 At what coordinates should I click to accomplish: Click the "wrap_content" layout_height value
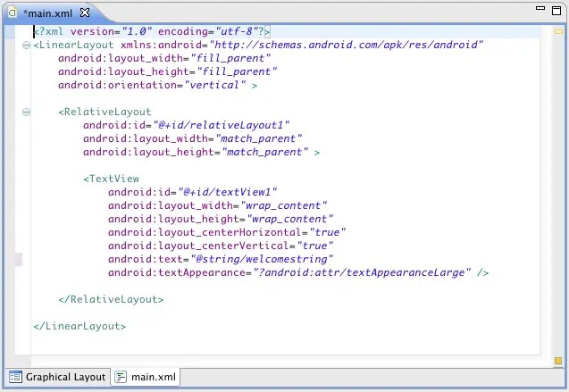[x=289, y=219]
